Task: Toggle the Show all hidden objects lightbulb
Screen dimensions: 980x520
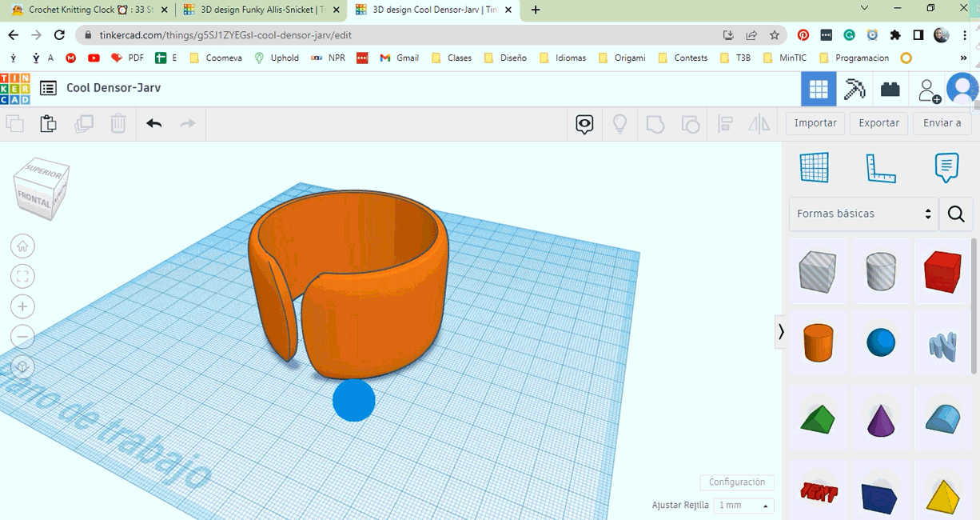Action: (619, 124)
